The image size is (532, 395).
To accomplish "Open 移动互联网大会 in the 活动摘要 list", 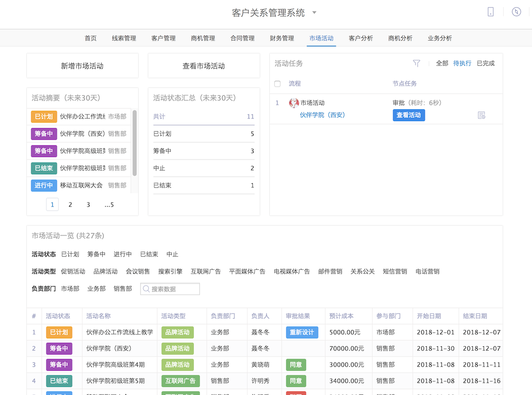I will (x=81, y=185).
